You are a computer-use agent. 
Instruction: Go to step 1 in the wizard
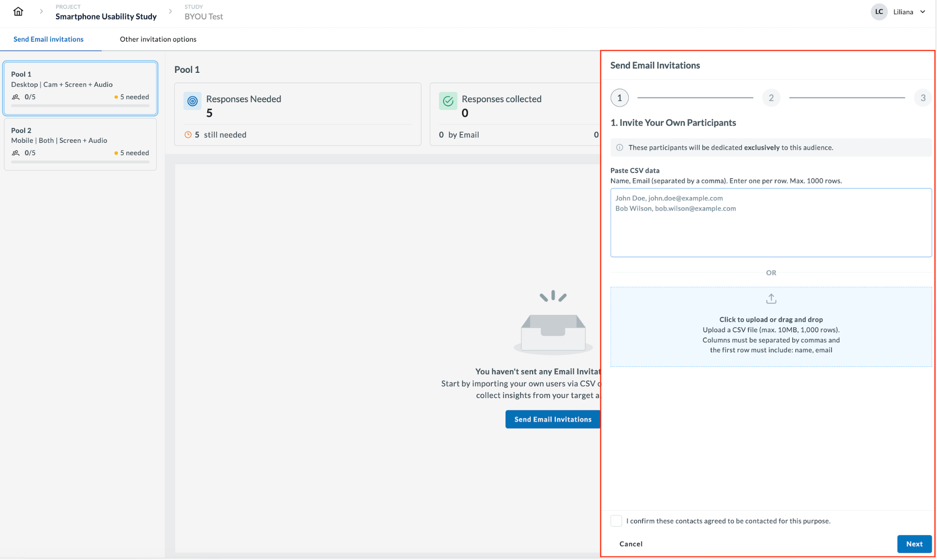coord(619,98)
